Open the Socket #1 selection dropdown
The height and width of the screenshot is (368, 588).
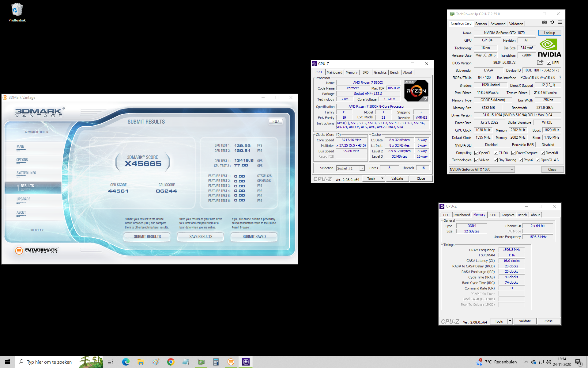coord(351,168)
